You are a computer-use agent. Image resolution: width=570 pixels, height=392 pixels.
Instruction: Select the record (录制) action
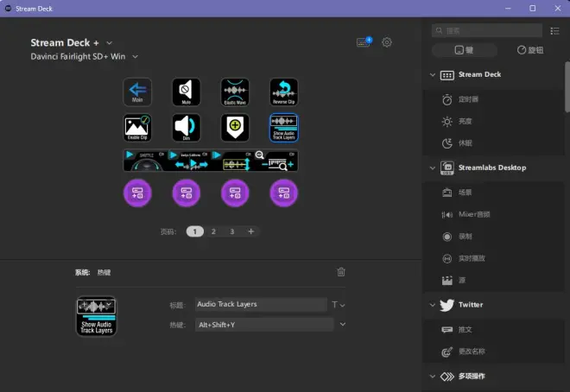494,237
